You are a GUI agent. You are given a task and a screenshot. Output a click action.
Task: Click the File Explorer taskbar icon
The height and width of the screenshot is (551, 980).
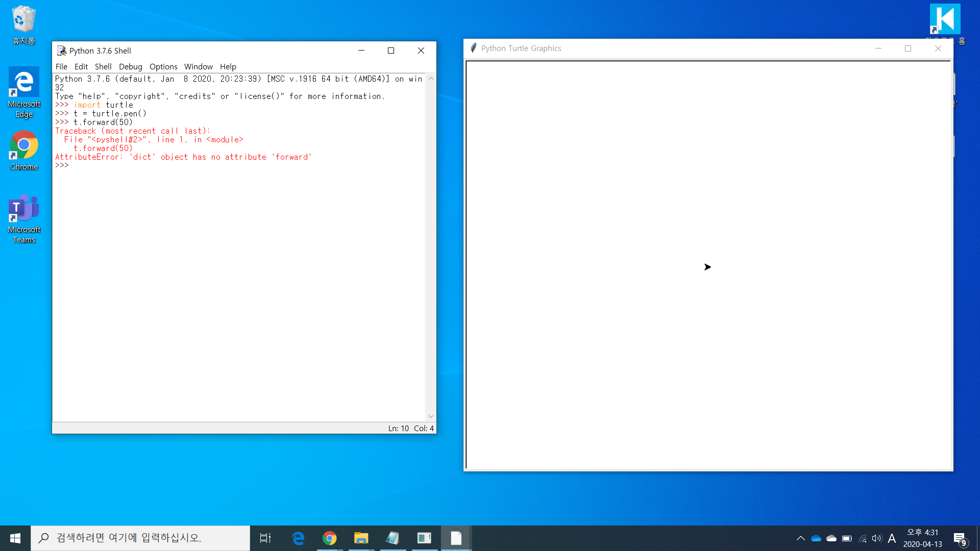(361, 538)
